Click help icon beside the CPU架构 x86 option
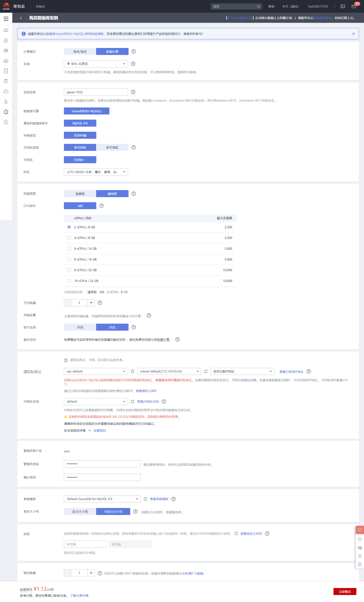This screenshot has width=364, height=602. coord(101,206)
